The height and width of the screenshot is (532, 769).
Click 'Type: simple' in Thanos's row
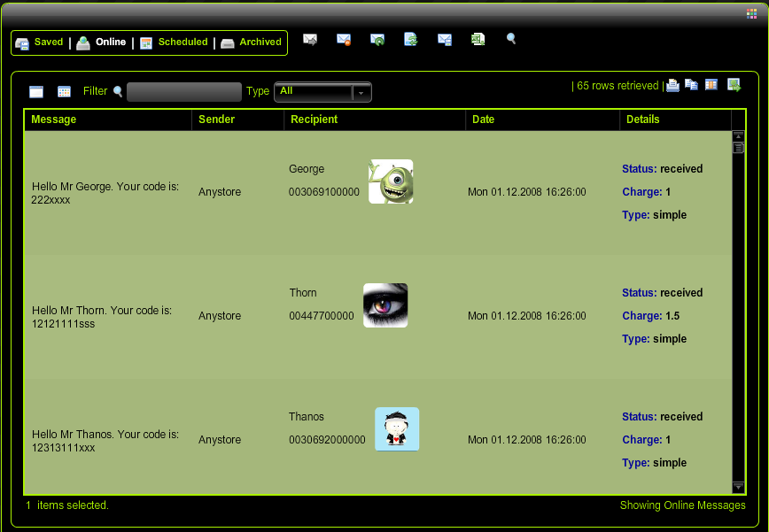click(654, 463)
